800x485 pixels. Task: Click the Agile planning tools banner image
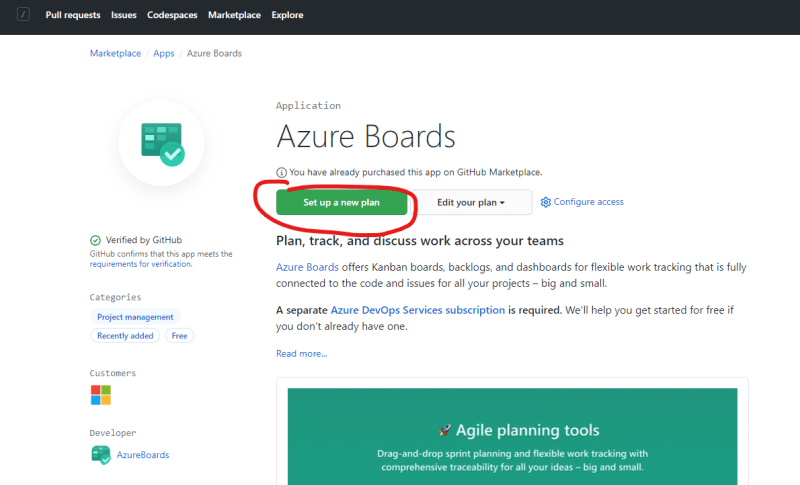[512, 437]
